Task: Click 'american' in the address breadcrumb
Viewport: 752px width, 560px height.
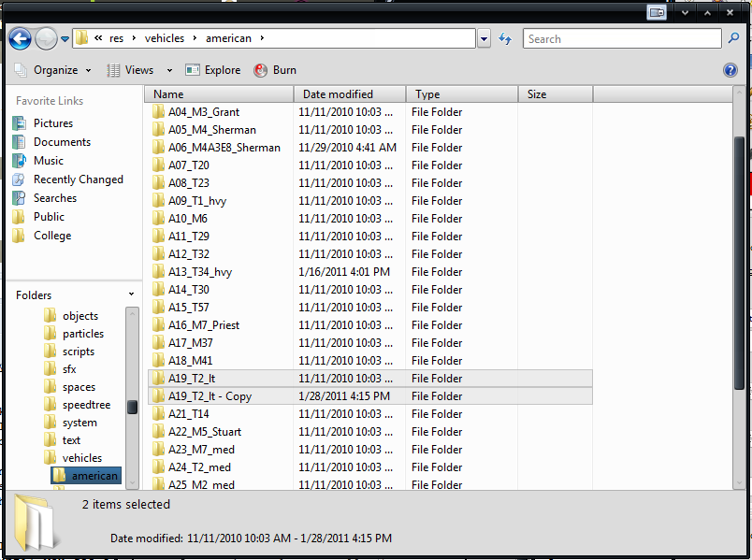Action: pos(228,38)
